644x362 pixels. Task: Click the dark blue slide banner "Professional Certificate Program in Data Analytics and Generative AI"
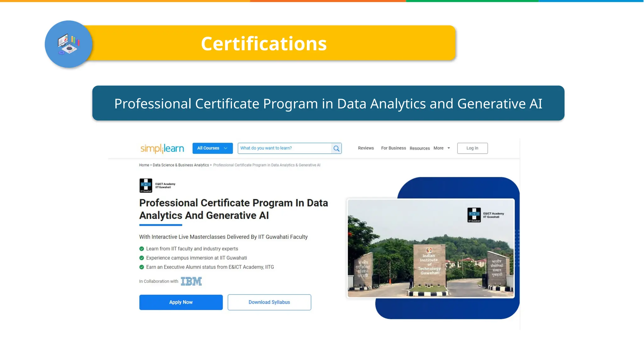pyautogui.click(x=328, y=103)
